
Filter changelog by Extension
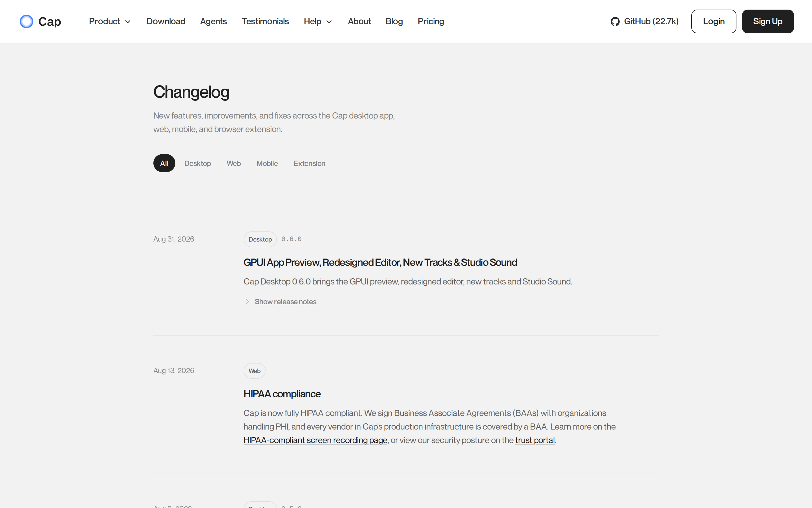tap(309, 163)
